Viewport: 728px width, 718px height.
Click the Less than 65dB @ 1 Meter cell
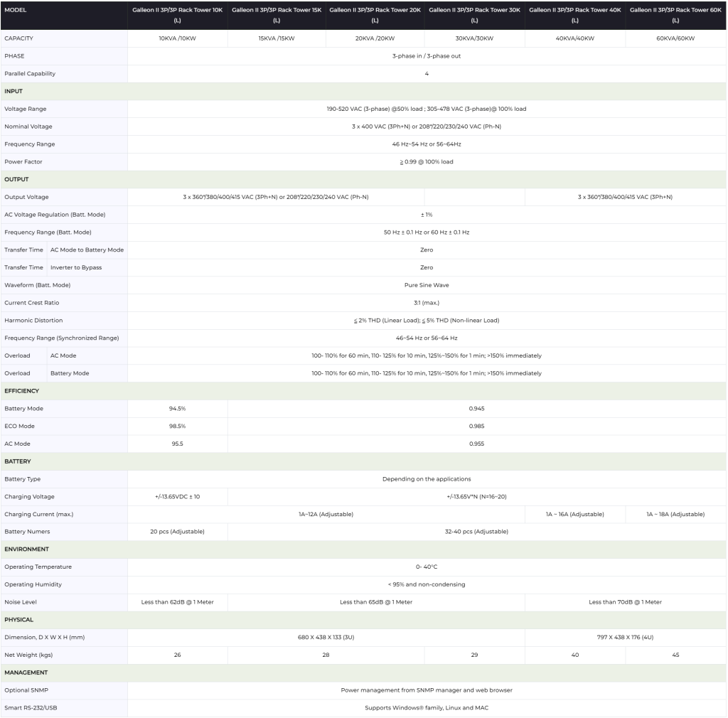pyautogui.click(x=376, y=602)
